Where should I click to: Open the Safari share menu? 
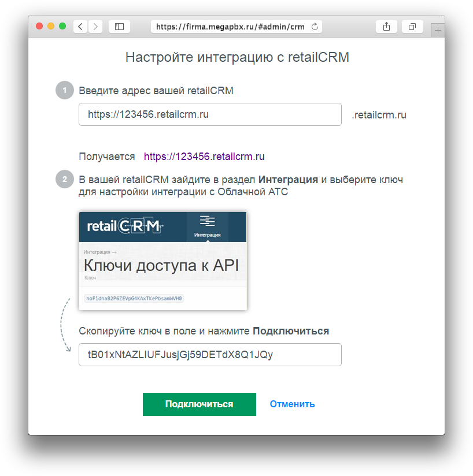point(386,27)
